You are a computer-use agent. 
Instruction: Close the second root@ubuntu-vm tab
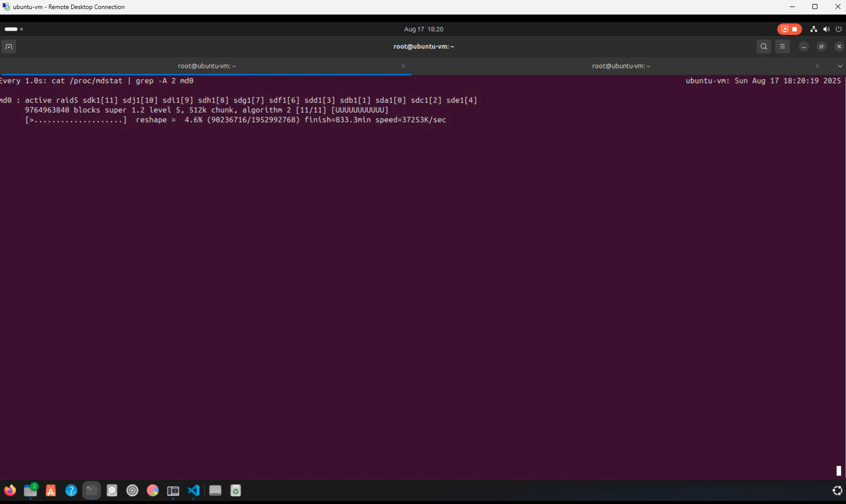coord(817,66)
